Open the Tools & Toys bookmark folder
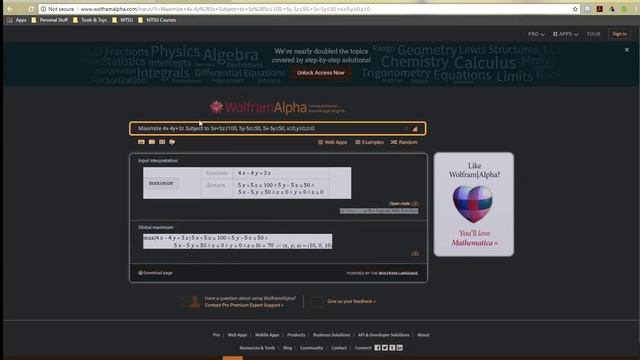This screenshot has width=640, height=360. click(x=90, y=20)
